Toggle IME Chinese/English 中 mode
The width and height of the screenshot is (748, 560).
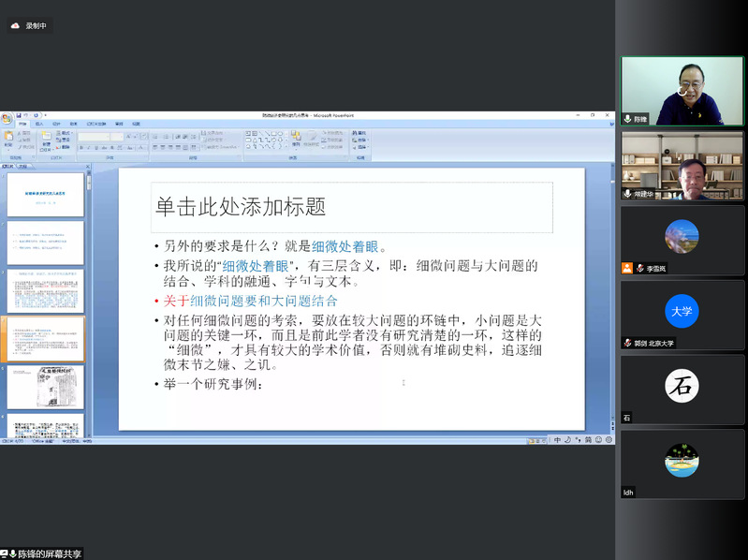tap(557, 440)
